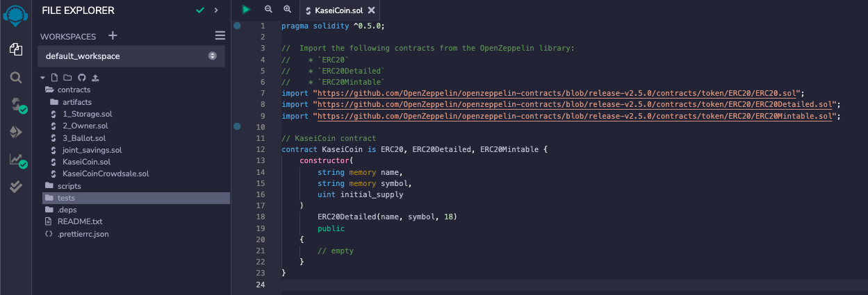The height and width of the screenshot is (295, 868).
Task: Click the green run script button
Action: (246, 10)
